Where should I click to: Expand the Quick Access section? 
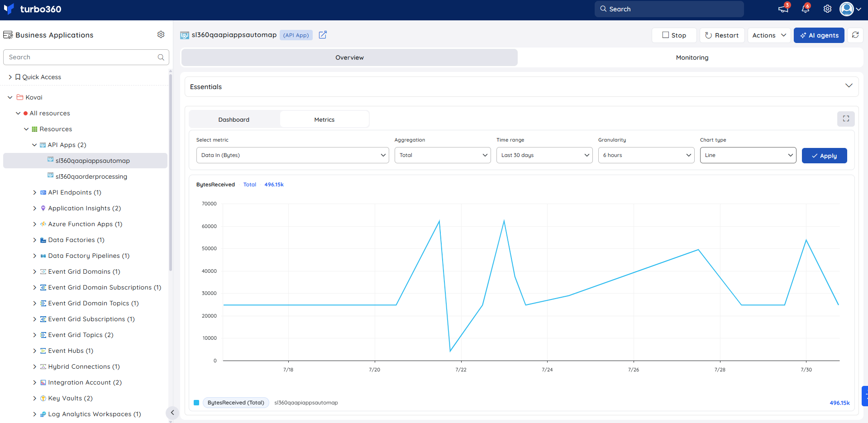pos(10,77)
